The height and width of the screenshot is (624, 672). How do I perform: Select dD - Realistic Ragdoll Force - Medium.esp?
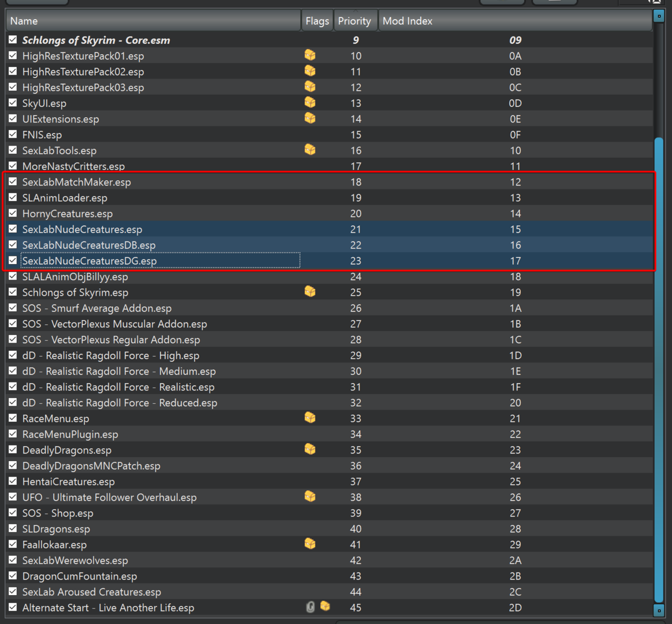(x=329, y=371)
